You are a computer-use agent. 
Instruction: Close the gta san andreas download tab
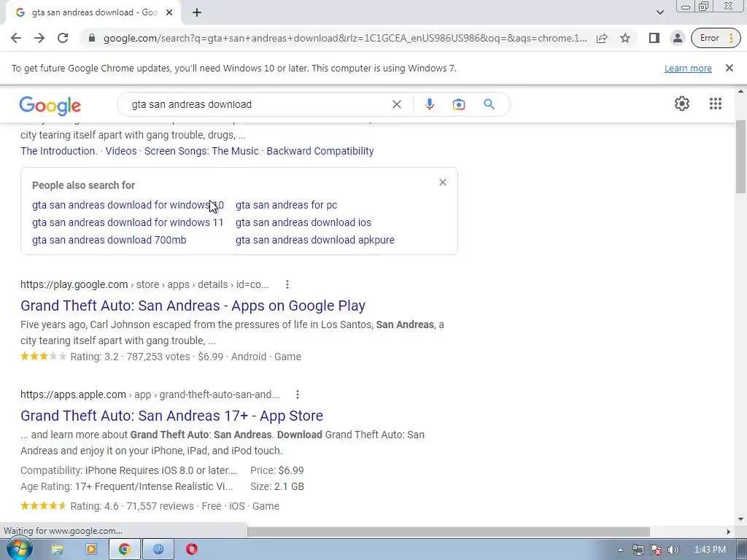[169, 13]
